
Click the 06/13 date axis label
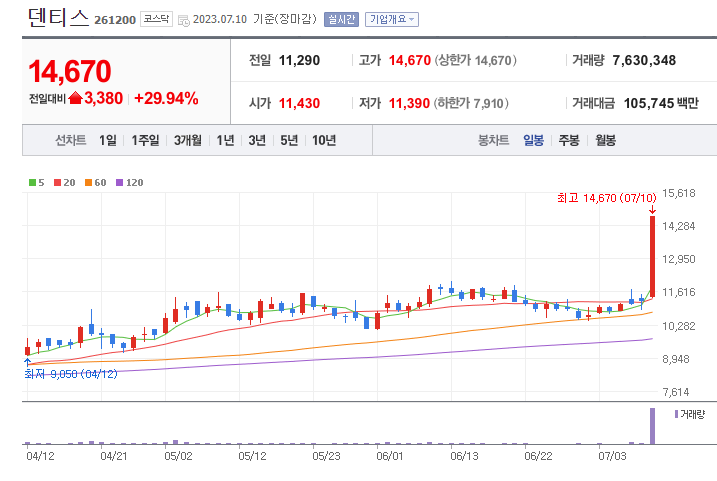(464, 456)
